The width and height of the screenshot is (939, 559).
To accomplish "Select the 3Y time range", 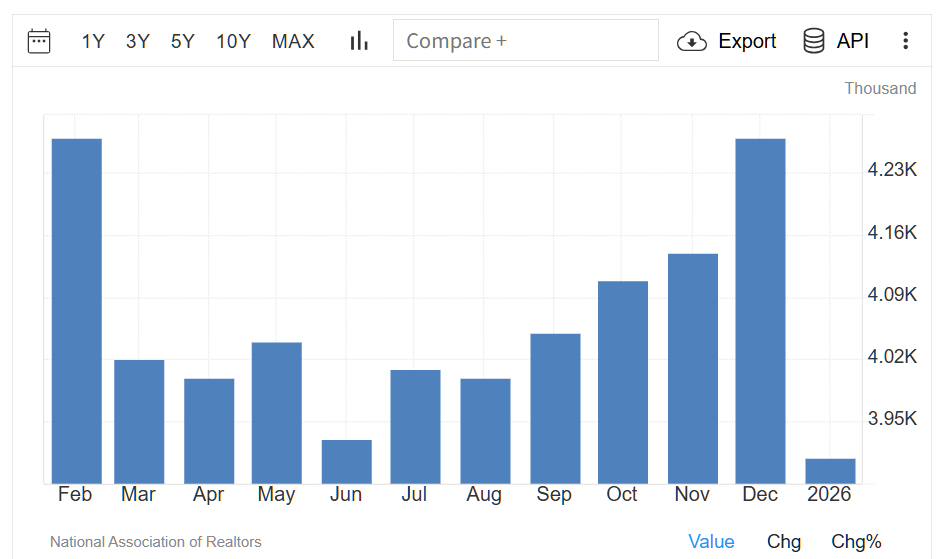I will click(x=138, y=41).
